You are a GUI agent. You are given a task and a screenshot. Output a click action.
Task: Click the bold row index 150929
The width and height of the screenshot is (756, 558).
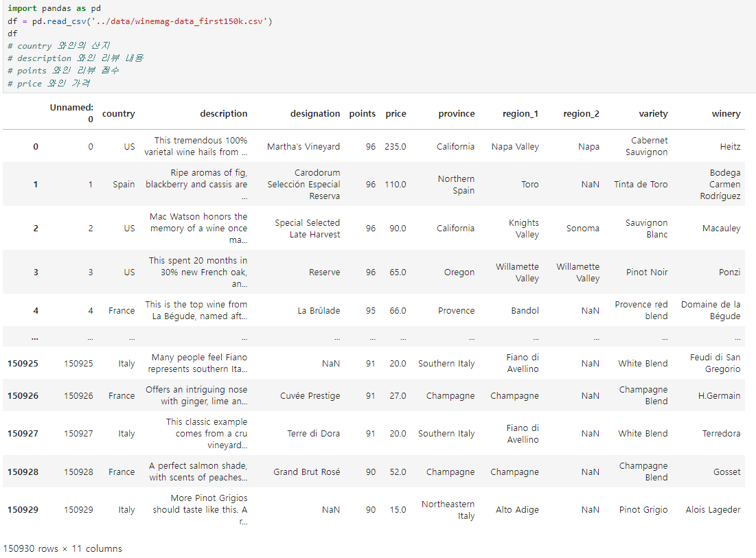[x=23, y=510]
